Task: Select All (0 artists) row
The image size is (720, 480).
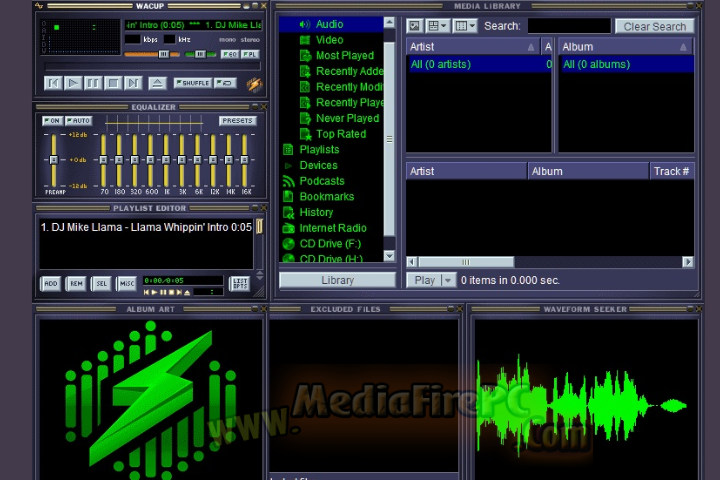Action: tap(479, 64)
